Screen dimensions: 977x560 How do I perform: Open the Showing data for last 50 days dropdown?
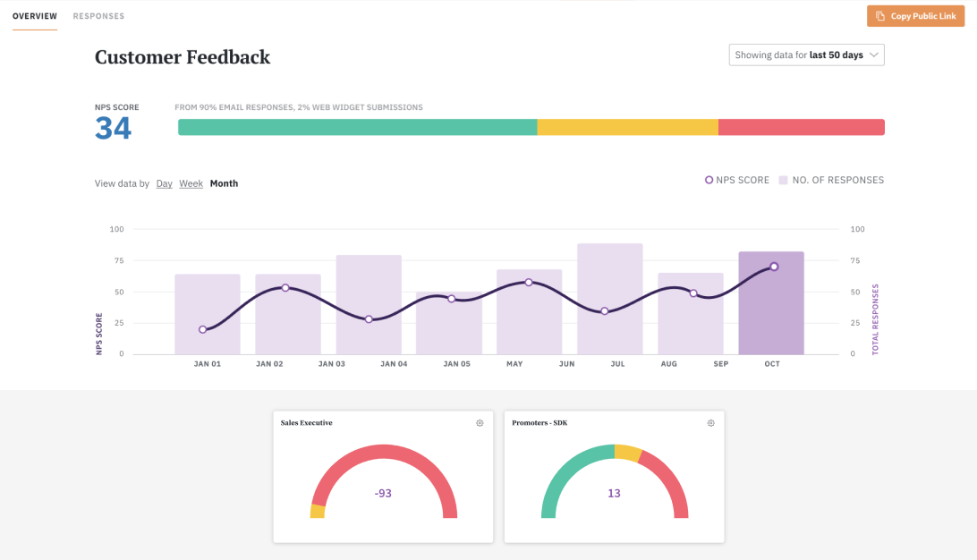click(805, 55)
